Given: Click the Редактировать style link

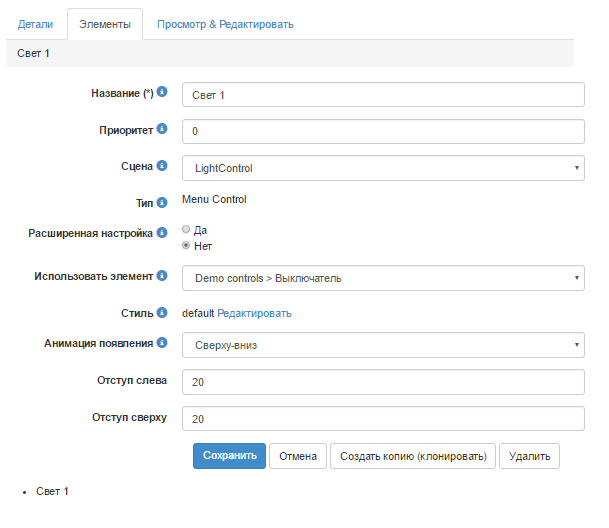Looking at the screenshot, I should (x=254, y=313).
